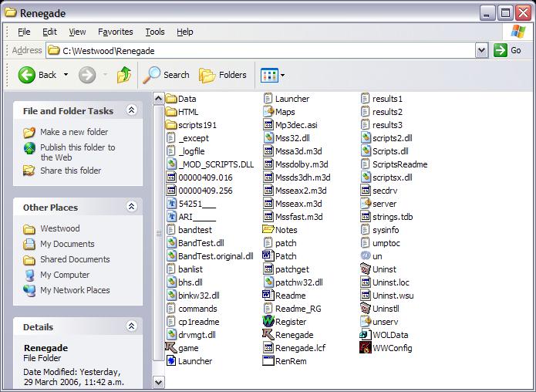
Task: Open the Tools menu
Action: point(155,32)
